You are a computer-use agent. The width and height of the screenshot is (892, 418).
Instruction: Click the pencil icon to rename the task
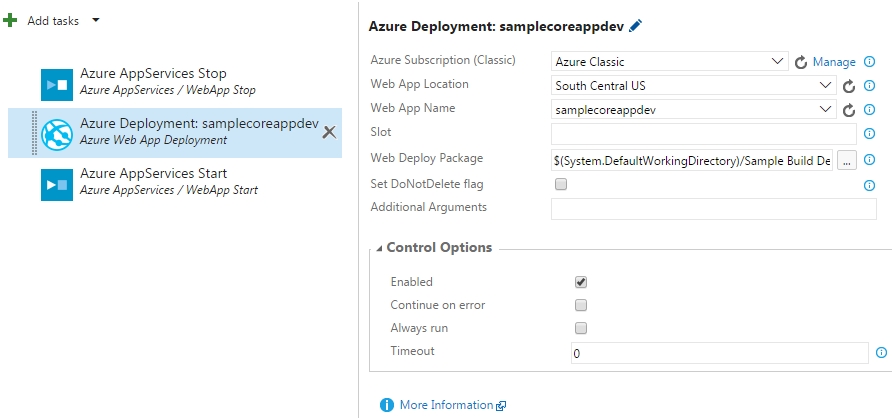point(636,26)
